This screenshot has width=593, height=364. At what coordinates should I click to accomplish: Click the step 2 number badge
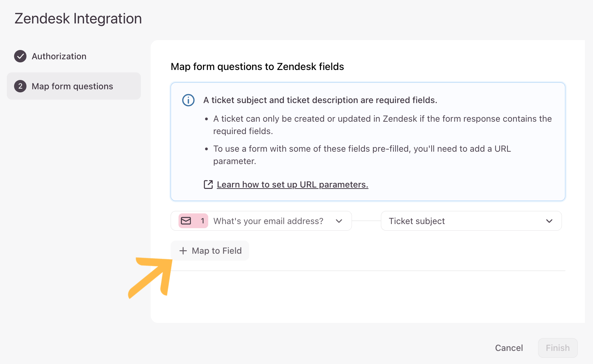point(20,86)
